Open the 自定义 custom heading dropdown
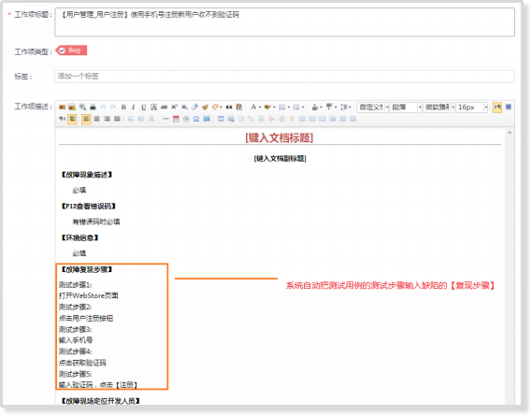The height and width of the screenshot is (416, 532). pos(372,108)
